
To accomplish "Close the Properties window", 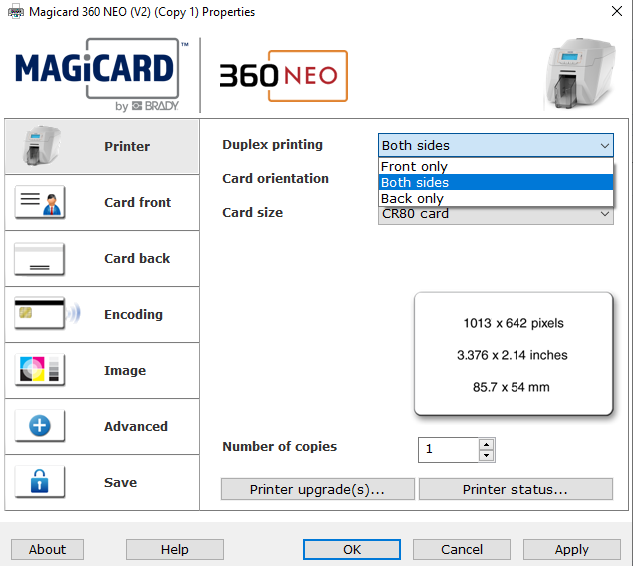I will pyautogui.click(x=616, y=11).
